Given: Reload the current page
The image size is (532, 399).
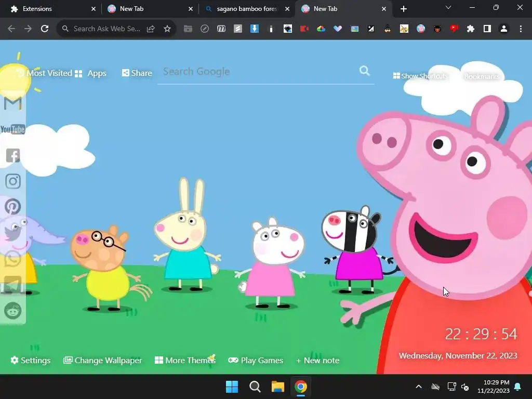Looking at the screenshot, I should pyautogui.click(x=45, y=29).
